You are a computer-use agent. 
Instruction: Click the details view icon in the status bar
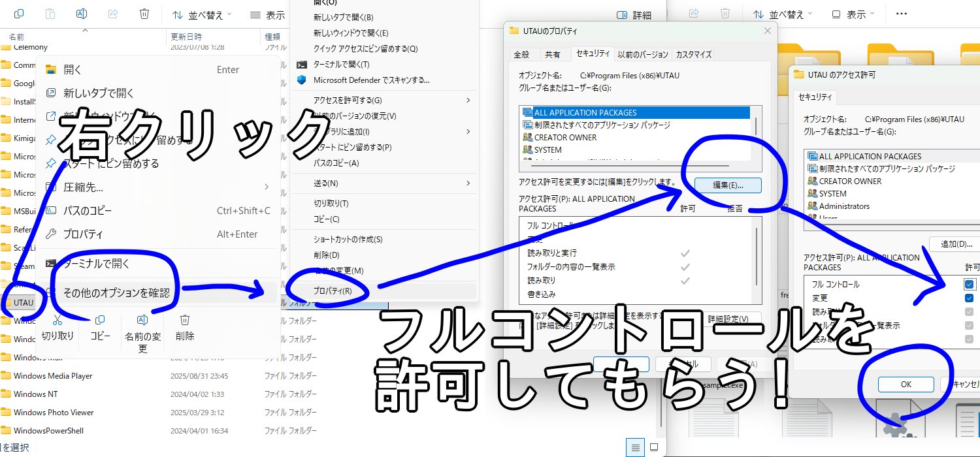(635, 447)
